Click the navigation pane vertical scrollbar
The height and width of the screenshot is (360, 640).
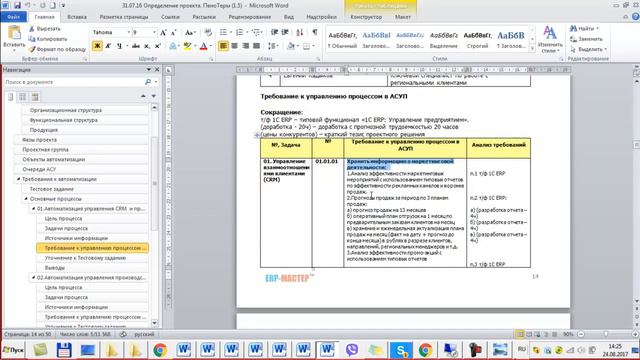tap(154, 216)
